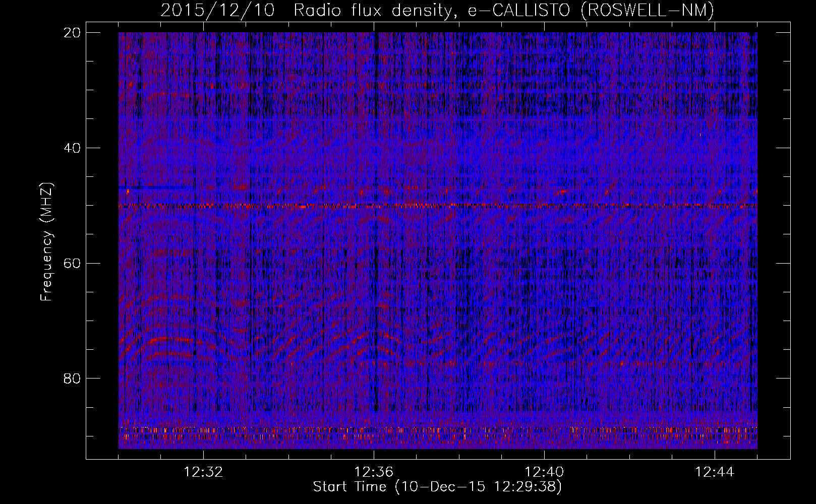
Task: Click the 'Start Time (10-Dec-15 12:29:38)' axis label
Action: point(437,487)
